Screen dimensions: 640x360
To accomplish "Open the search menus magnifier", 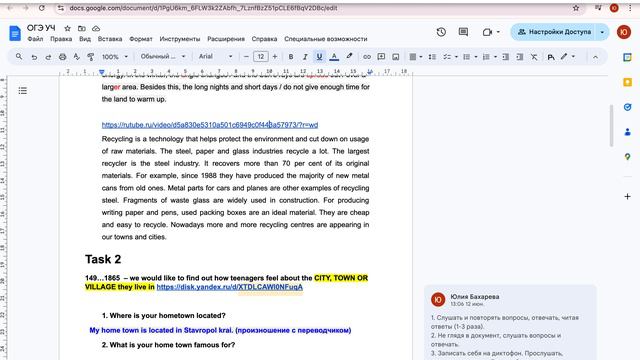I will [x=19, y=57].
